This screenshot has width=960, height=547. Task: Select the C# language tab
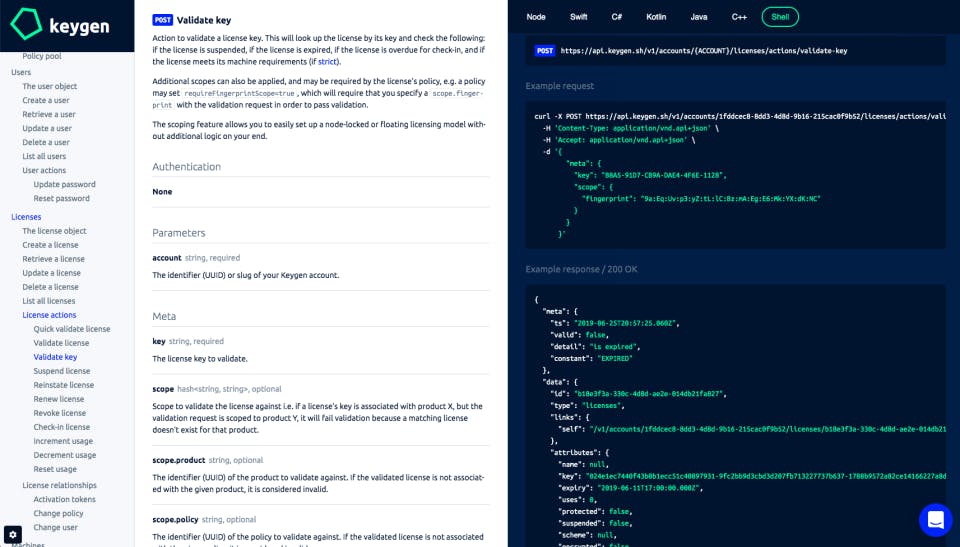tap(617, 17)
